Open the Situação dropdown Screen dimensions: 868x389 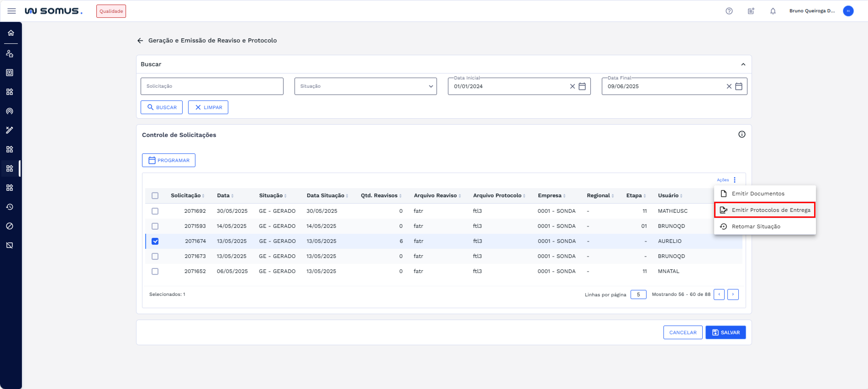(x=365, y=86)
